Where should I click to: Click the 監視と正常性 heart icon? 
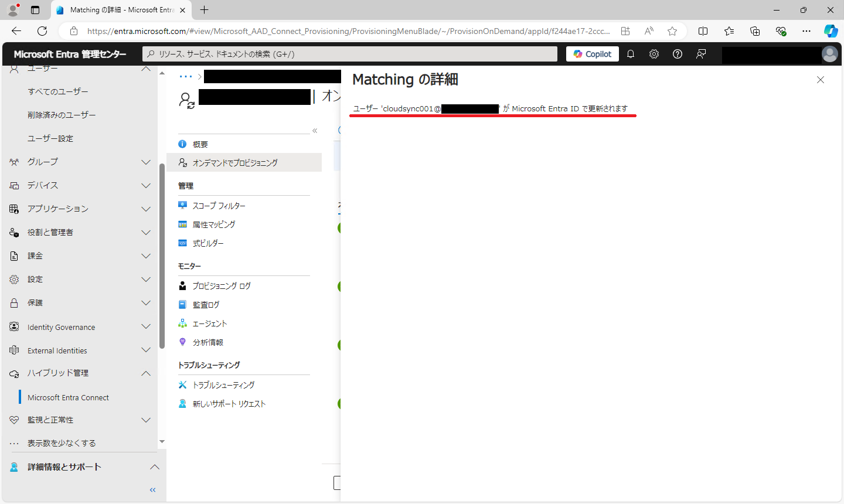pos(14,420)
